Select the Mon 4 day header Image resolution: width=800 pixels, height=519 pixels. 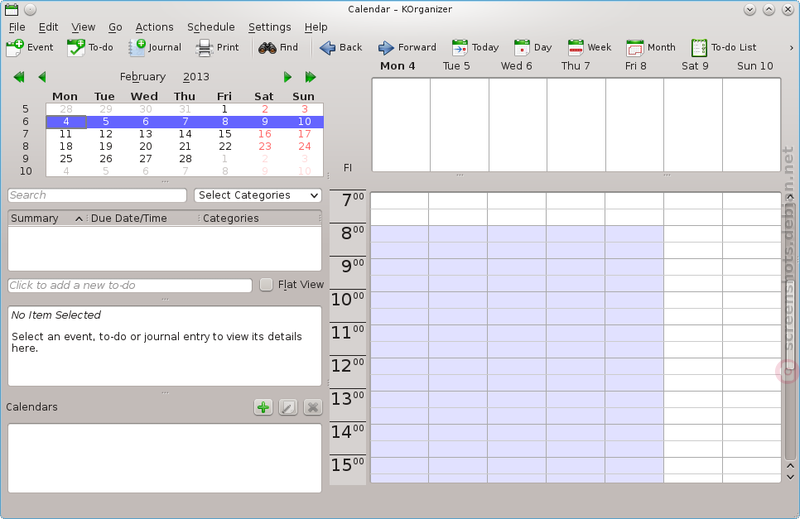(397, 66)
